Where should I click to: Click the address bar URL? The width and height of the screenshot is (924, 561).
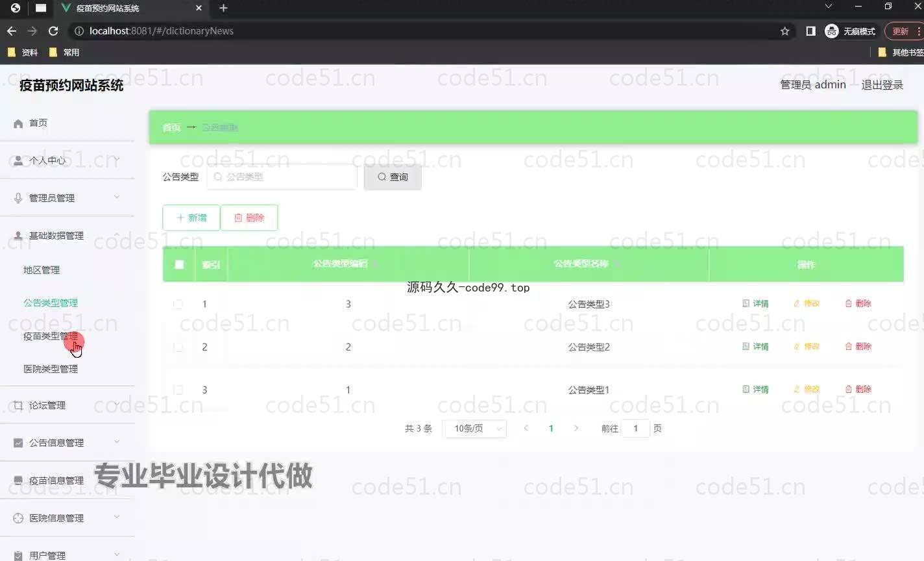[x=162, y=31]
